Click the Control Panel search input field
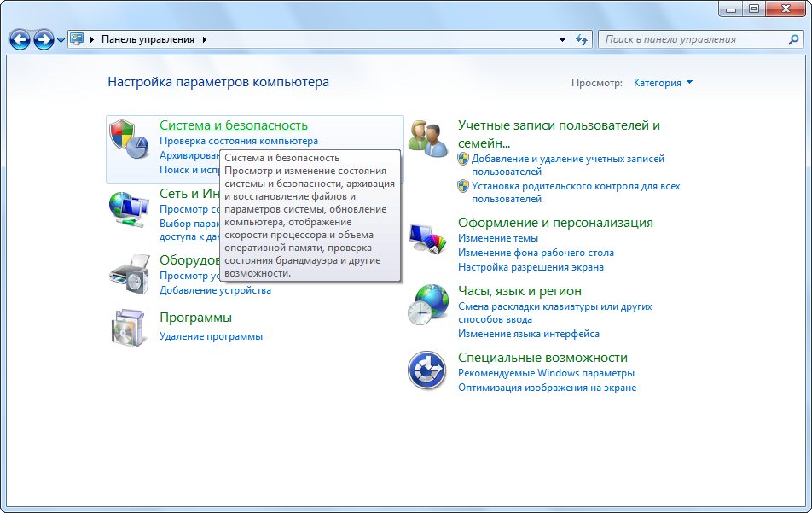Image resolution: width=812 pixels, height=513 pixels. pyautogui.click(x=691, y=39)
